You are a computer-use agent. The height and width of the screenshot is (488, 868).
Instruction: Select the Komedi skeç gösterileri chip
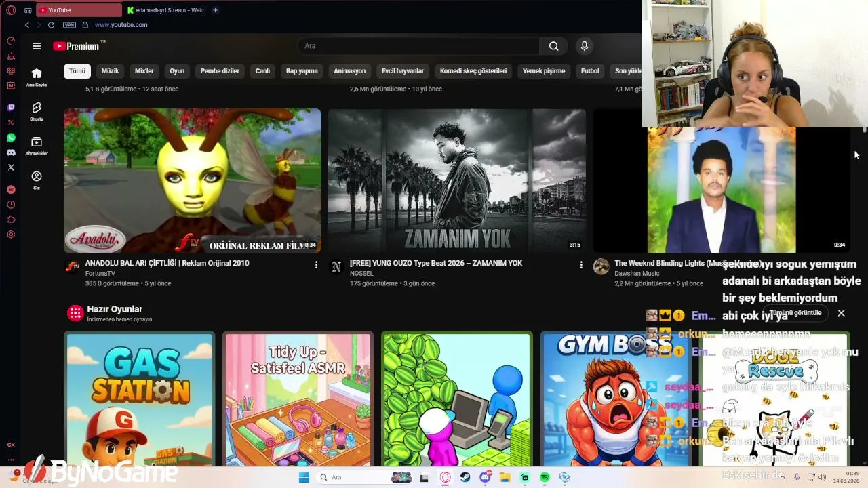click(473, 71)
